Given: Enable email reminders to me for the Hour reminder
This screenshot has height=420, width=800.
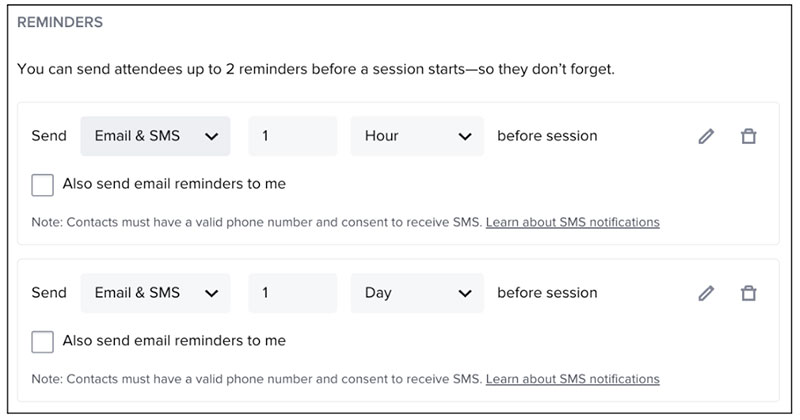Looking at the screenshot, I should click(42, 185).
